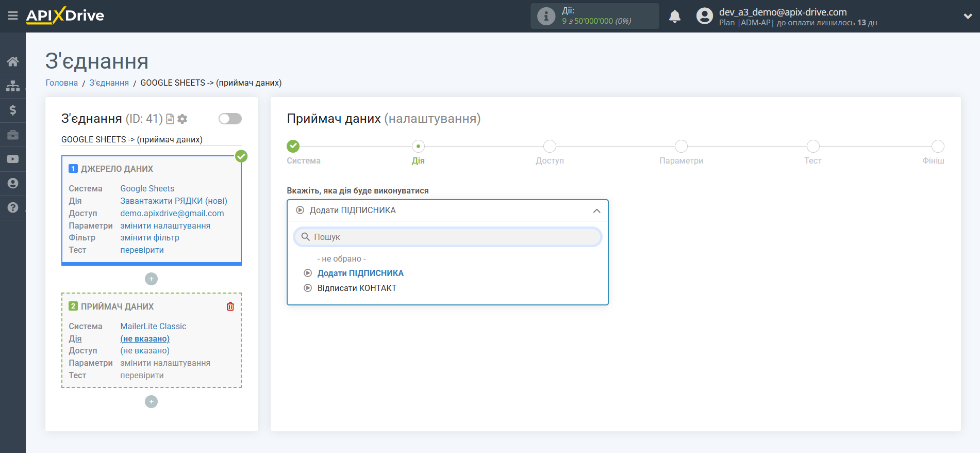The image size is (980, 453).
Task: Go to the Доступ wizard step
Action: point(550,147)
